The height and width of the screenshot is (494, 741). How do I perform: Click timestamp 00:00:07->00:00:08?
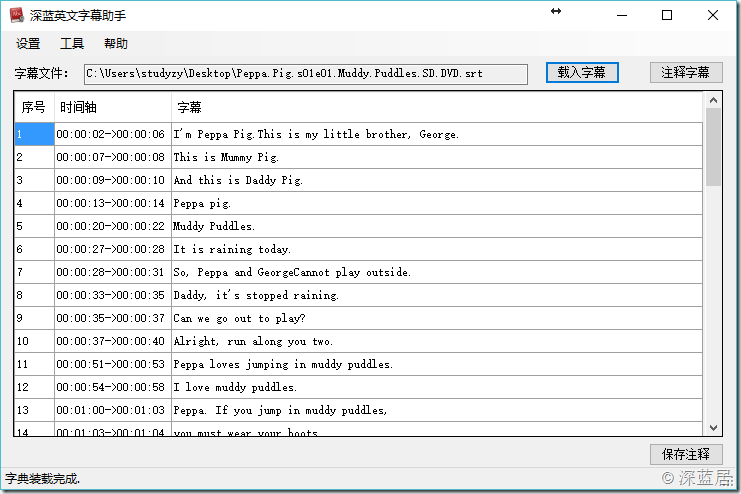coord(111,157)
